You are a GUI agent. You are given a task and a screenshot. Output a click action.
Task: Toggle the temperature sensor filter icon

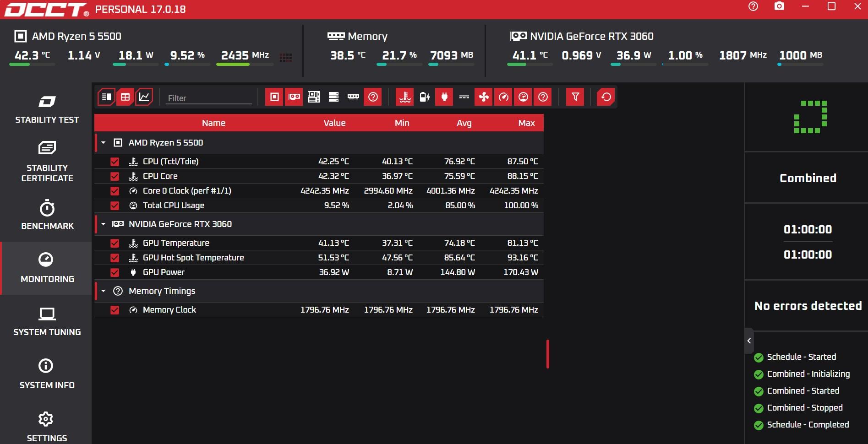[x=405, y=97]
